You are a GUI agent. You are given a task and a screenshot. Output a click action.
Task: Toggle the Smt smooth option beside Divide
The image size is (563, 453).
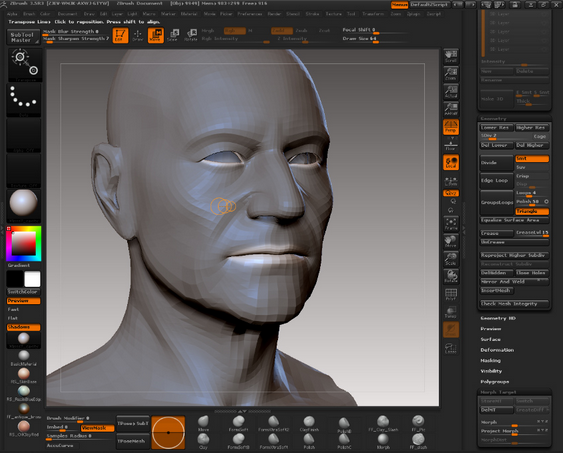coord(532,158)
